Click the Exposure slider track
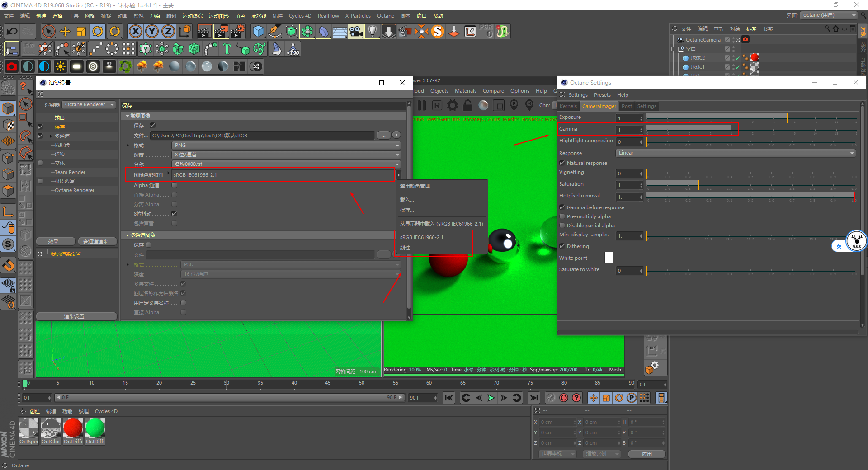This screenshot has height=470, width=868. (x=750, y=117)
